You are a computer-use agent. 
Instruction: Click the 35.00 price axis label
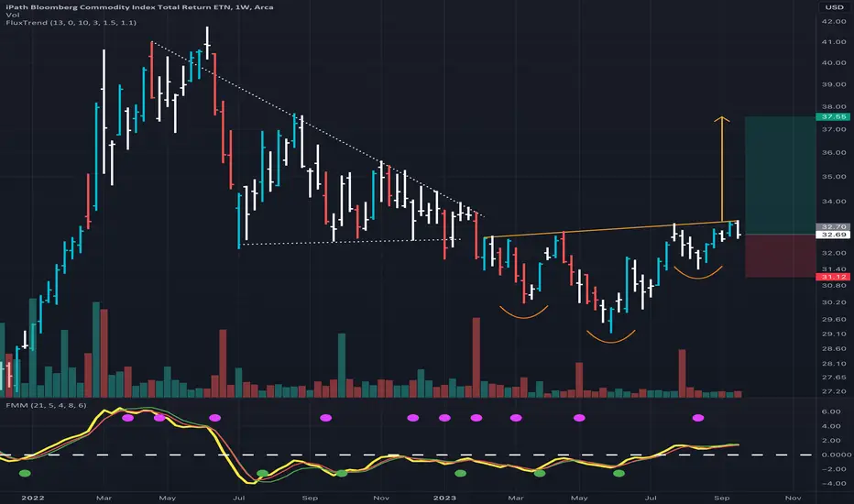[834, 177]
